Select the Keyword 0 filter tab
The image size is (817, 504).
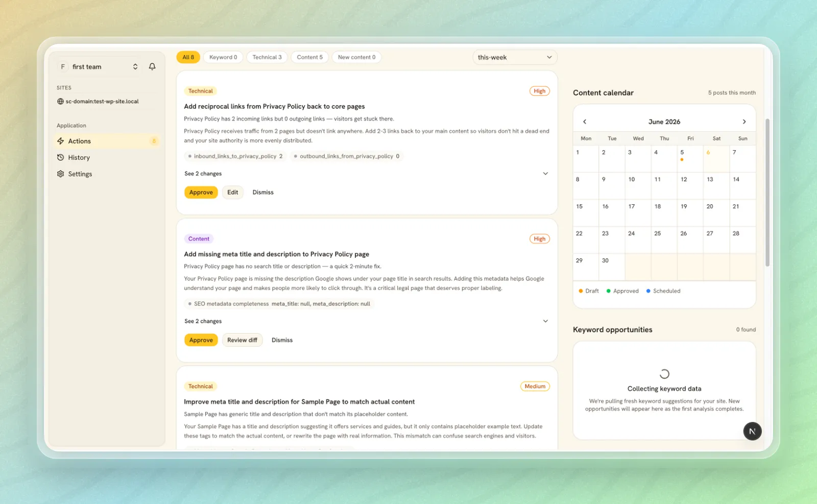pyautogui.click(x=223, y=57)
